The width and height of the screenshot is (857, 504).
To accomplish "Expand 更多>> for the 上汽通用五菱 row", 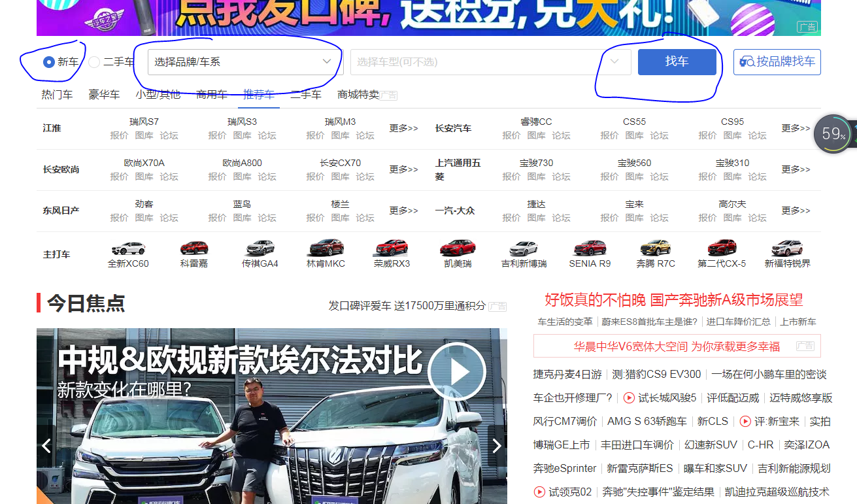I will [x=796, y=169].
